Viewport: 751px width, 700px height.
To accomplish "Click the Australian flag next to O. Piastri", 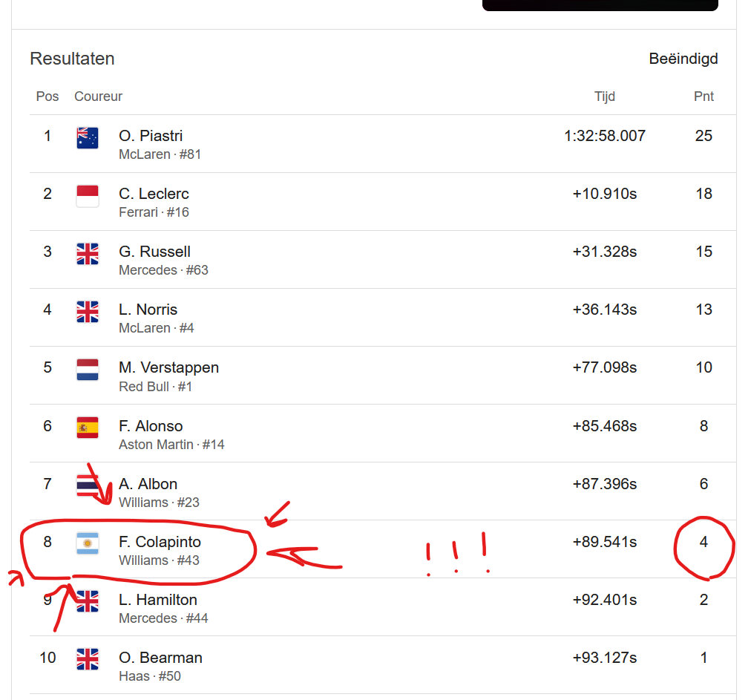I will [88, 138].
